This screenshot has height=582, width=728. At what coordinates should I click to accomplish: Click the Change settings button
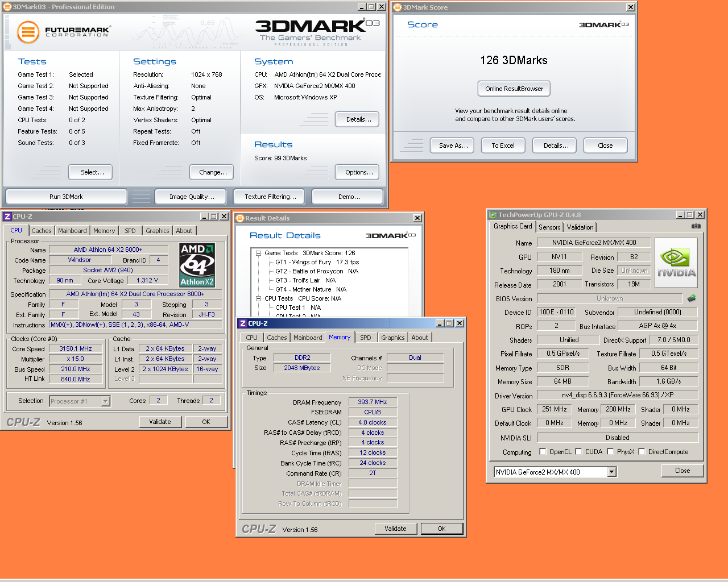click(x=213, y=172)
